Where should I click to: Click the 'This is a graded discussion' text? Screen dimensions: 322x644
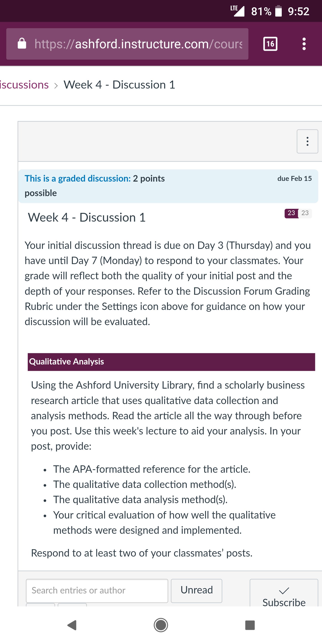point(78,178)
